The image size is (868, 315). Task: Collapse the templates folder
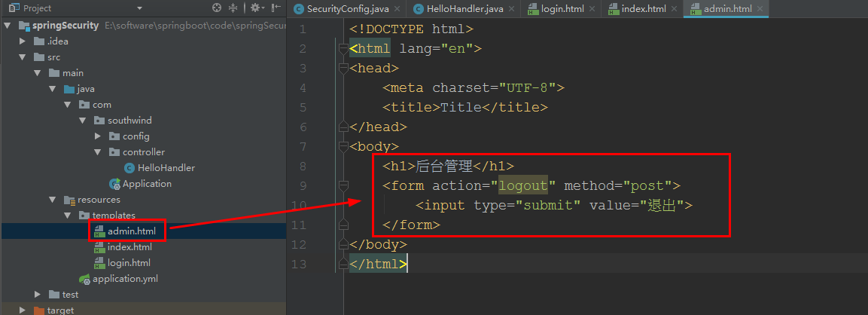pos(67,216)
